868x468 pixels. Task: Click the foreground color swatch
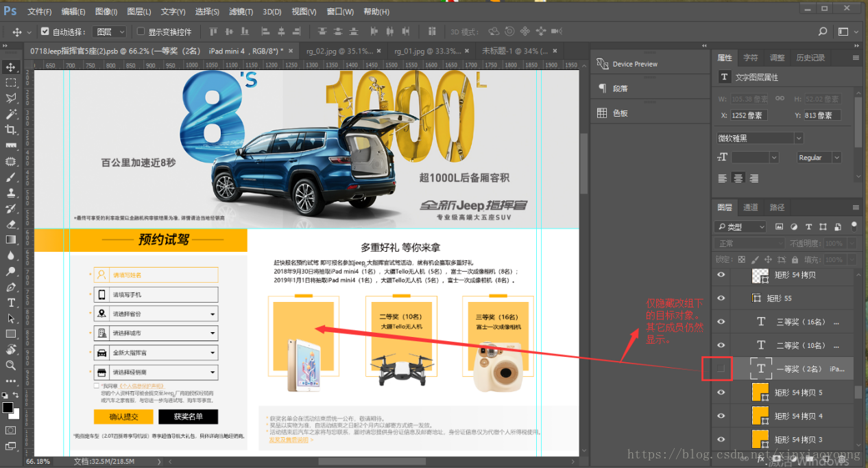8,408
